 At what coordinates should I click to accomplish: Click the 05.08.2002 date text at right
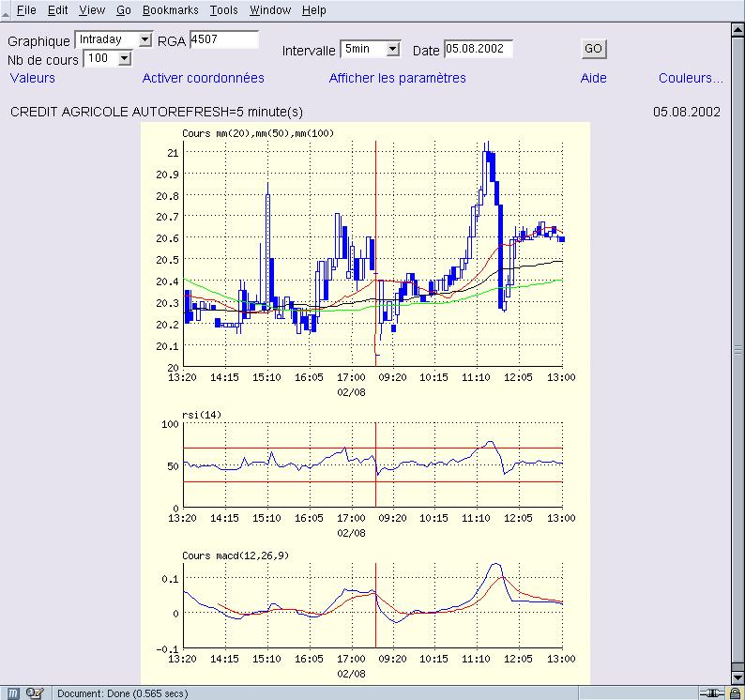tap(687, 113)
